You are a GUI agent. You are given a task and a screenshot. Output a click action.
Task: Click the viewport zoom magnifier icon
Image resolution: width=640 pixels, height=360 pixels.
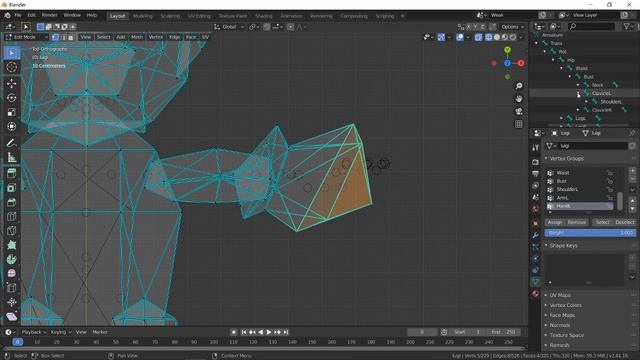tap(519, 86)
